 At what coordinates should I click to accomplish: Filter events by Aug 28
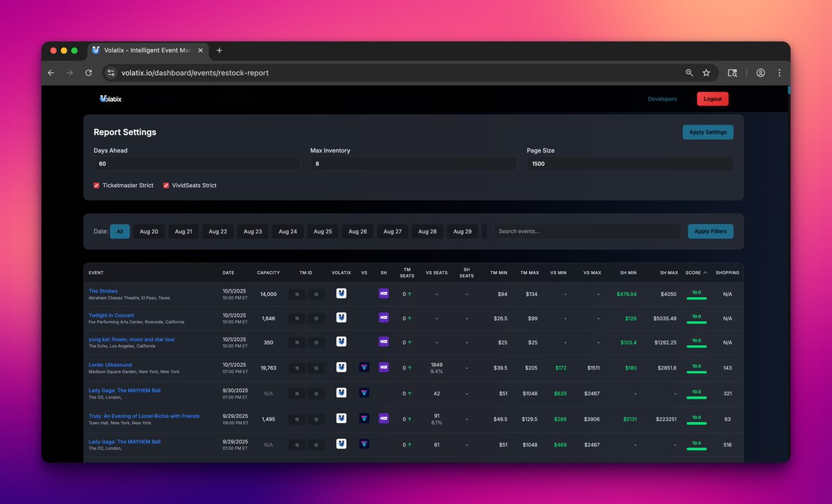click(x=428, y=232)
